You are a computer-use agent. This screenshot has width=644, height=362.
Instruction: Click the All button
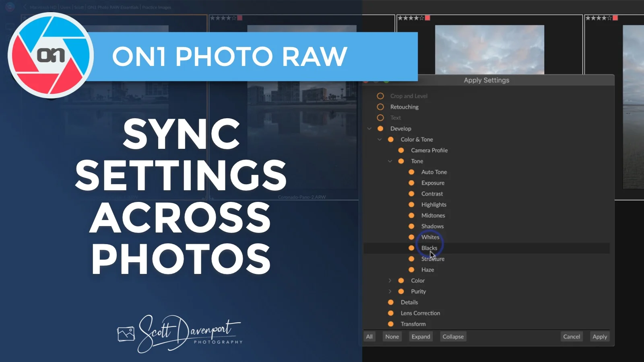pyautogui.click(x=369, y=337)
